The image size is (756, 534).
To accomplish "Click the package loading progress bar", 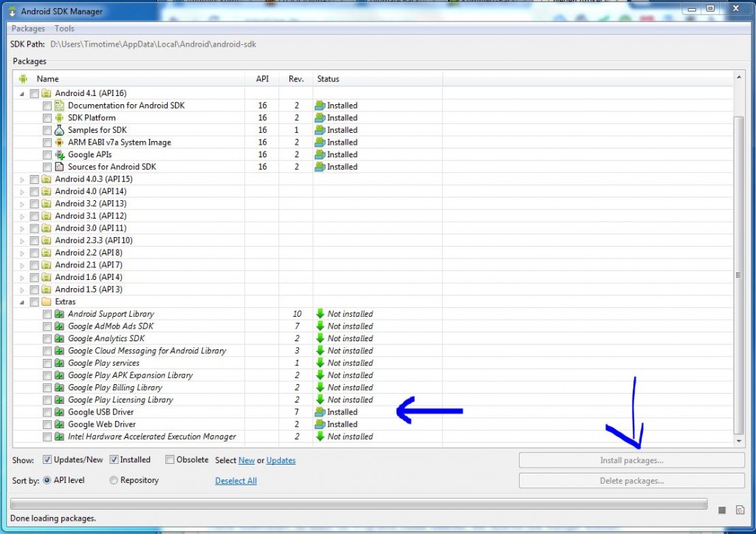I will pyautogui.click(x=359, y=504).
